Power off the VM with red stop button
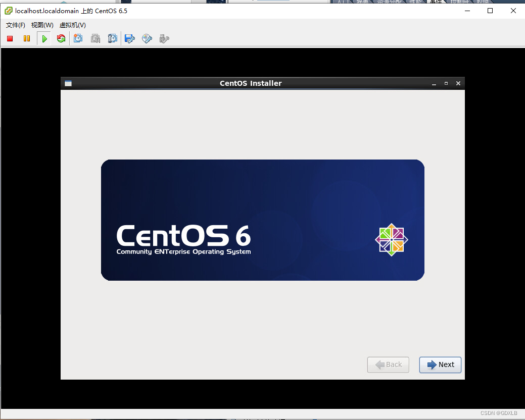Image resolution: width=525 pixels, height=420 pixels. (10, 38)
